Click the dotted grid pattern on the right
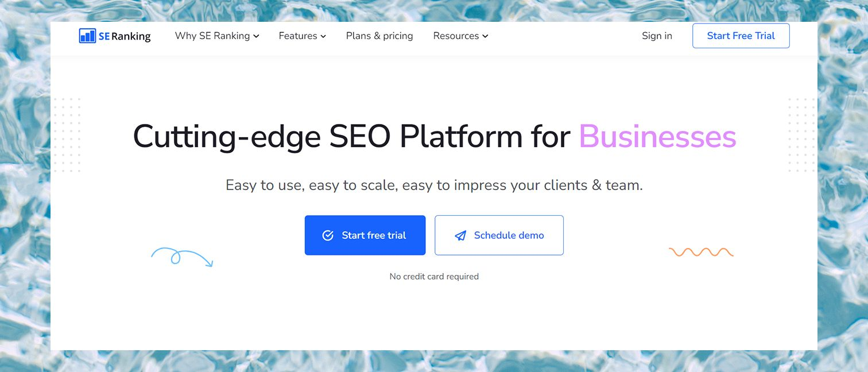 tap(801, 135)
